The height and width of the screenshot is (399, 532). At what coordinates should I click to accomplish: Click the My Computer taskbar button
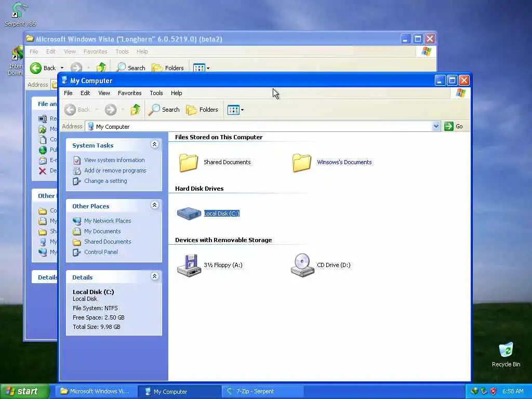pos(180,392)
